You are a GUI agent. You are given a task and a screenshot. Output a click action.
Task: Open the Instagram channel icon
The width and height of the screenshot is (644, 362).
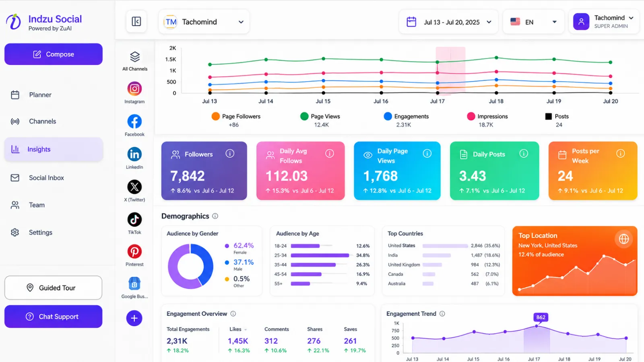[134, 88]
